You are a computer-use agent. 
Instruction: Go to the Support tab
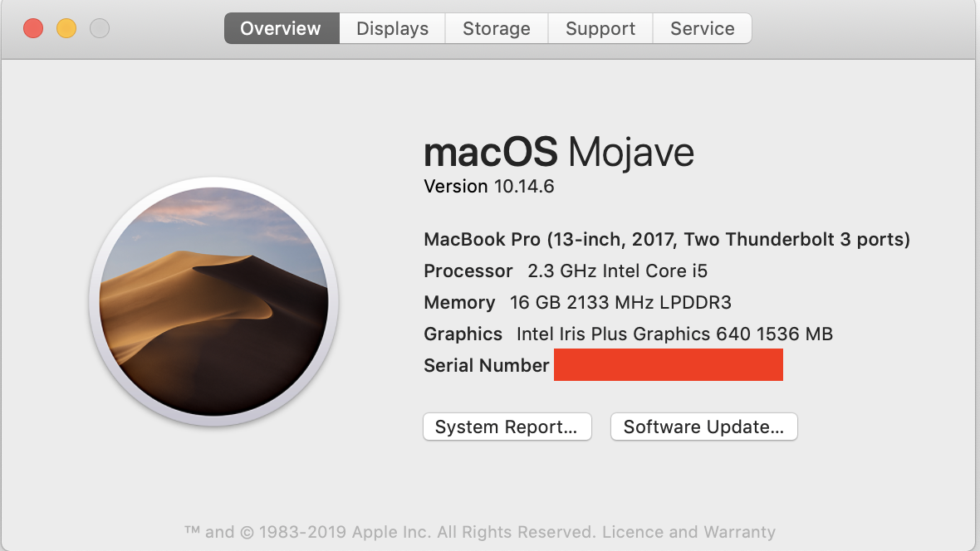600,28
